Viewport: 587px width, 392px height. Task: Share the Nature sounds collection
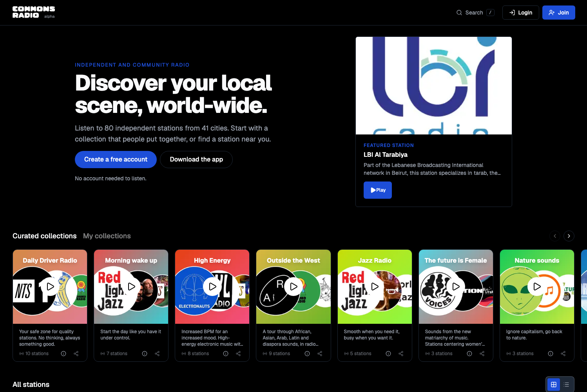pyautogui.click(x=563, y=354)
